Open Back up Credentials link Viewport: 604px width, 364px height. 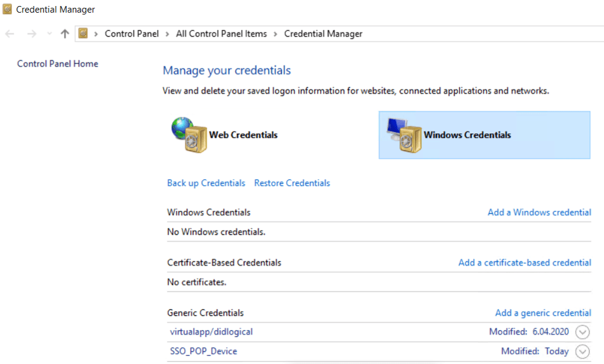point(206,183)
